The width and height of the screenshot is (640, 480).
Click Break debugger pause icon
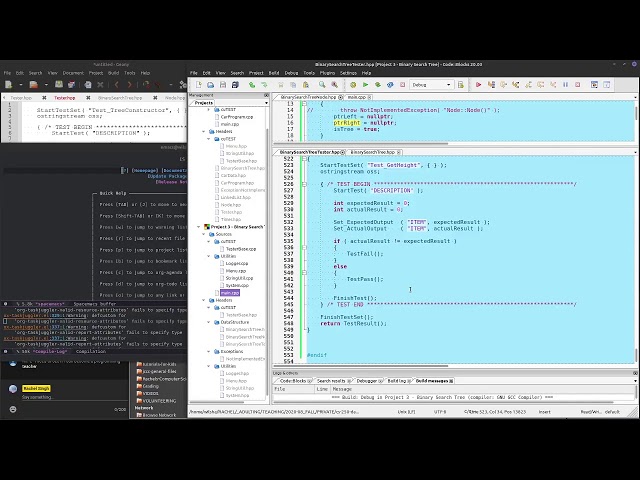(x=565, y=84)
